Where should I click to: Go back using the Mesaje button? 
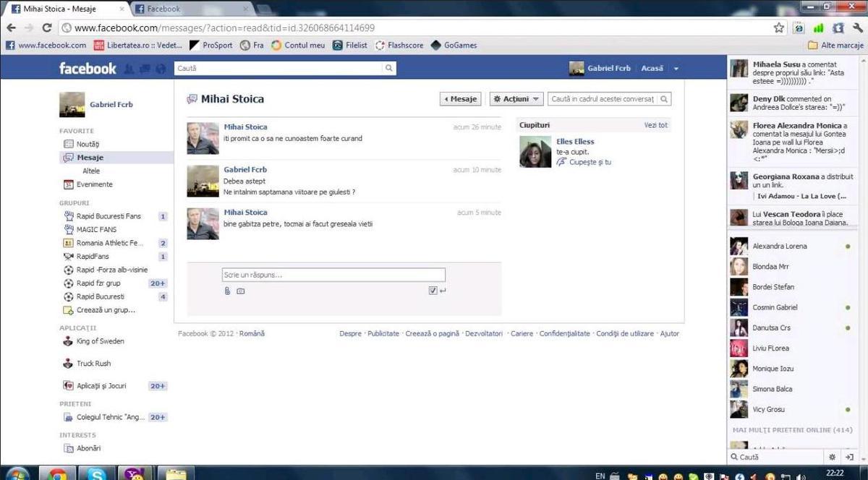point(460,98)
